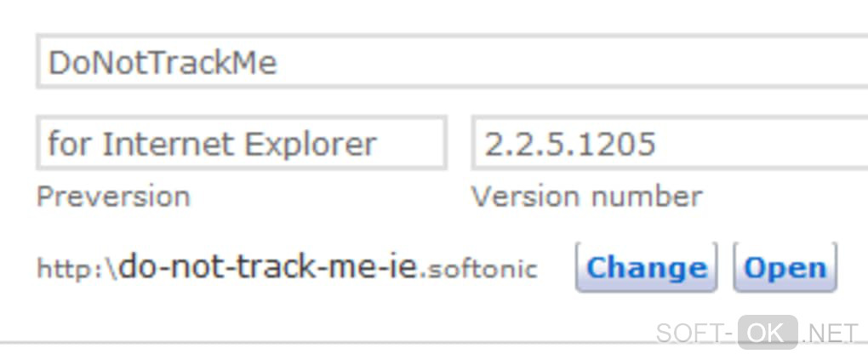This screenshot has width=868, height=354.
Task: Click the Preversion label
Action: click(x=113, y=197)
